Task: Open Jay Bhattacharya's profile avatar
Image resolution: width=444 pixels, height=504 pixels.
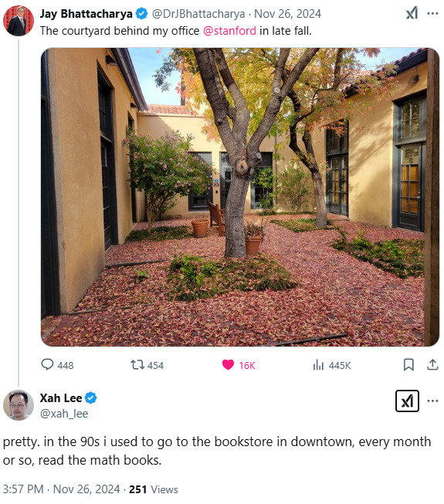Action: tap(19, 21)
